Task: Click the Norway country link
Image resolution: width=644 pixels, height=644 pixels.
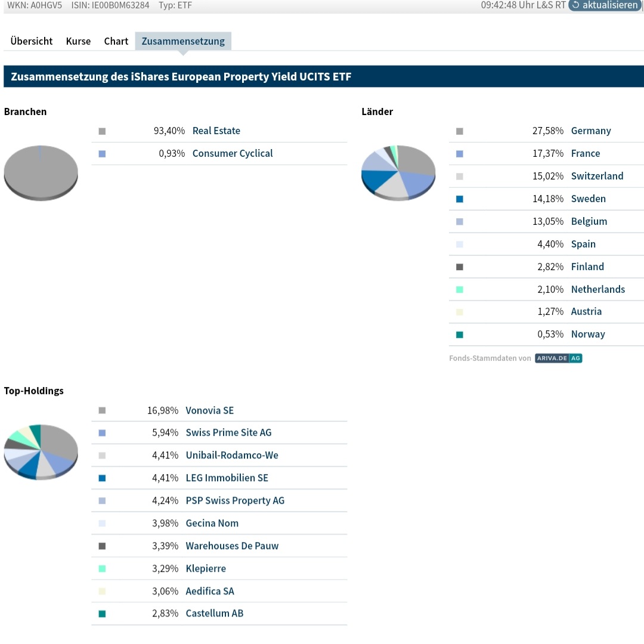Action: click(588, 334)
